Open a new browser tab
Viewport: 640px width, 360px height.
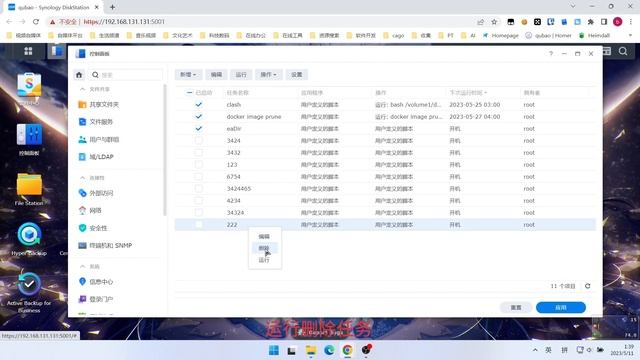pos(112,7)
